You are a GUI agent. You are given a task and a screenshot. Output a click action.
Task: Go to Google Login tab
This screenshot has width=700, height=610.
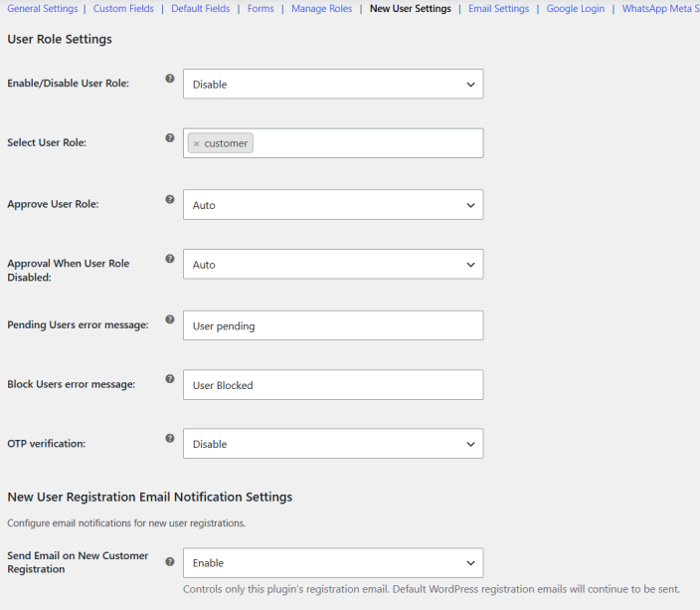click(576, 9)
